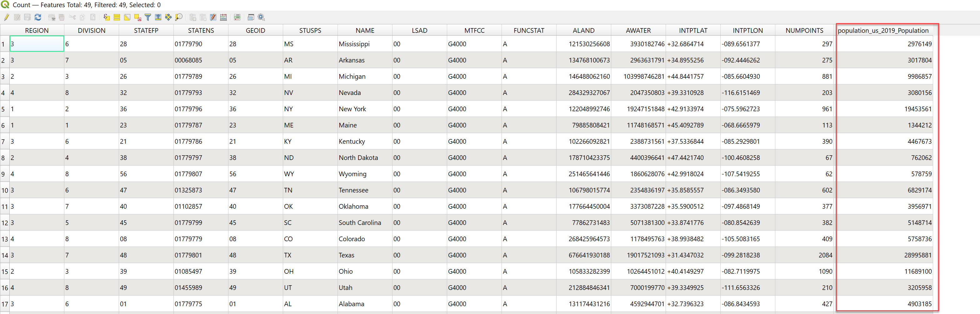980x314 pixels.
Task: Click the Wyoming name cell
Action: 365,174
